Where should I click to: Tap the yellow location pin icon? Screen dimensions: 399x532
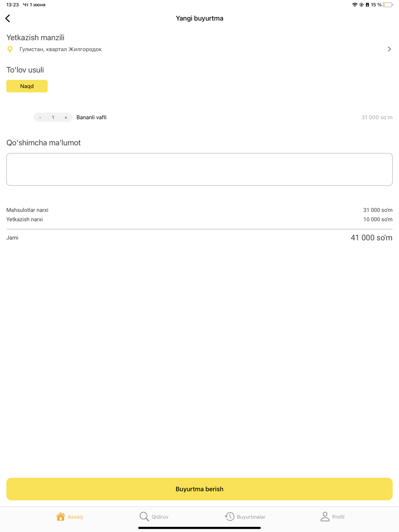coord(10,49)
